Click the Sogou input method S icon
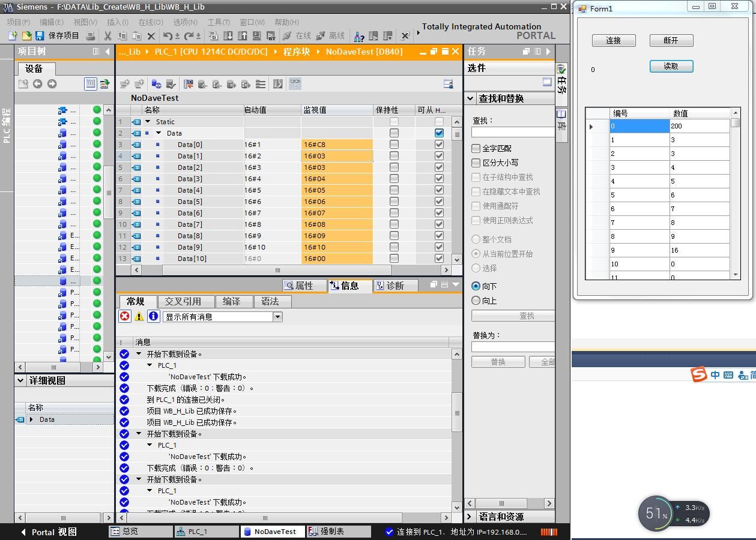The height and width of the screenshot is (540, 756). tap(699, 375)
